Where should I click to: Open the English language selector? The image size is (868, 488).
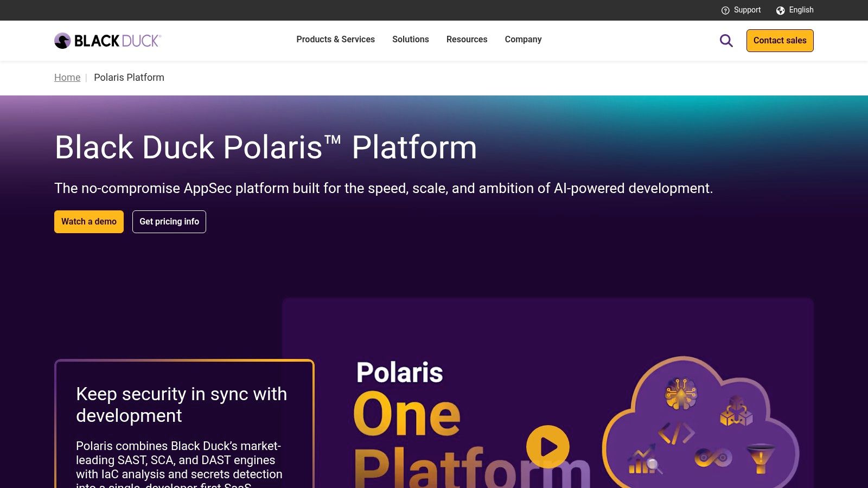click(x=801, y=10)
